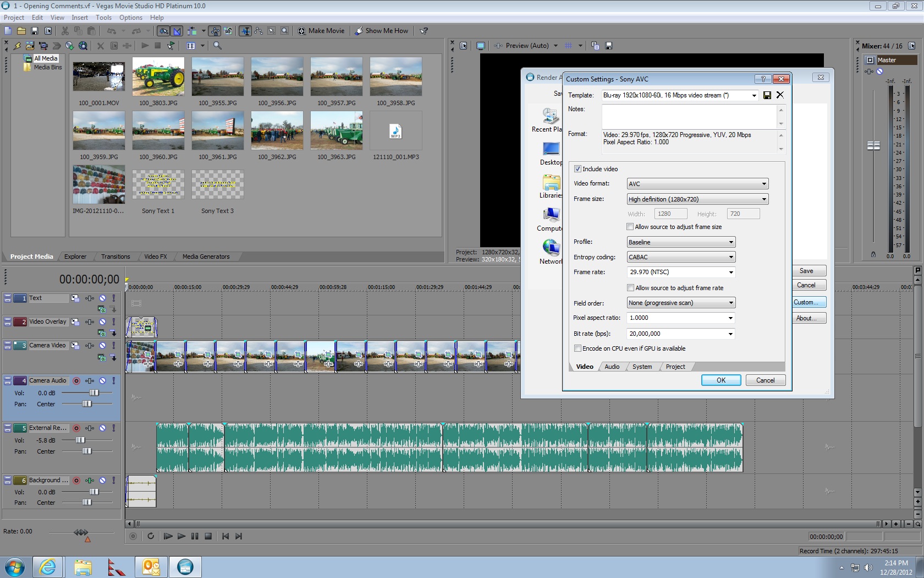Click the save template floppy icon
The height and width of the screenshot is (578, 924).
pos(767,95)
